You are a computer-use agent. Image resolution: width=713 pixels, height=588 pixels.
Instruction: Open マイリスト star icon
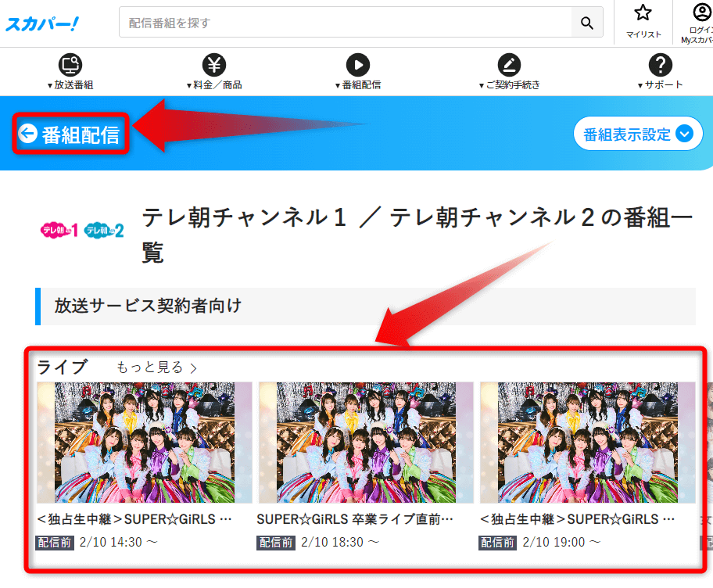point(643,13)
